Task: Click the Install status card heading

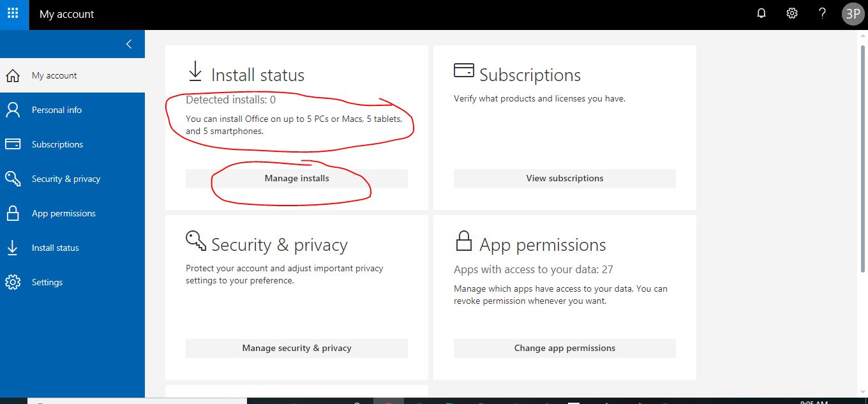Action: (x=258, y=75)
